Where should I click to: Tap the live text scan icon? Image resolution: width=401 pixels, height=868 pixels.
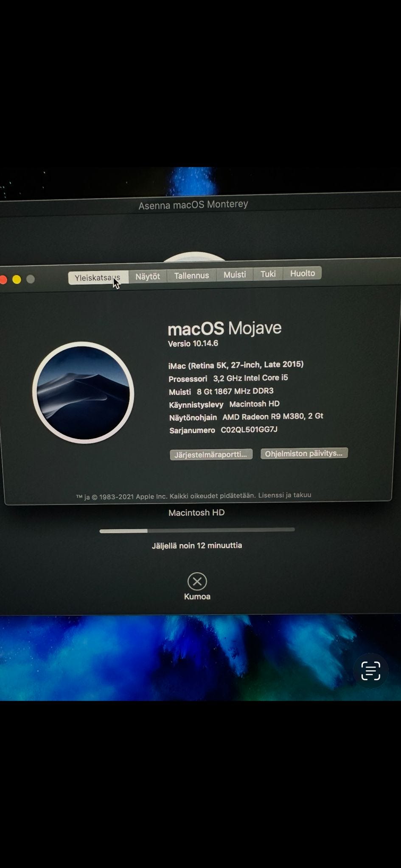370,671
